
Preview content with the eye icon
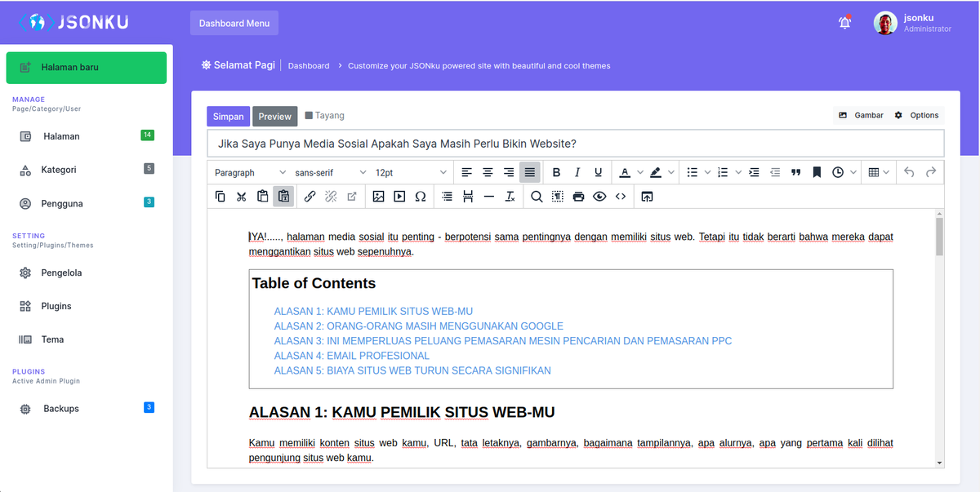(x=600, y=196)
